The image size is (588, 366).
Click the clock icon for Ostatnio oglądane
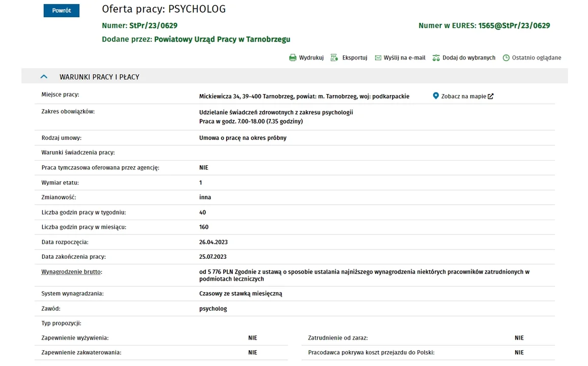[x=506, y=58]
